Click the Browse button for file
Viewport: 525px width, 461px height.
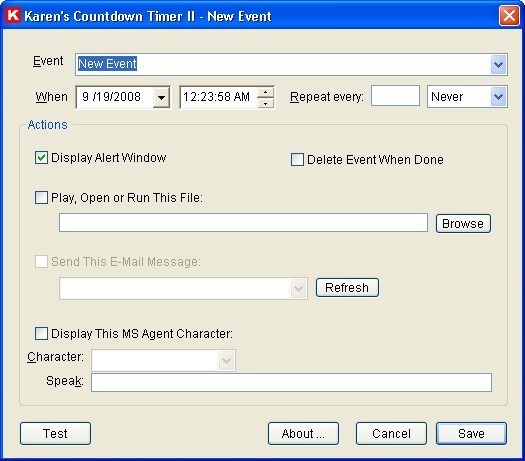[x=463, y=223]
